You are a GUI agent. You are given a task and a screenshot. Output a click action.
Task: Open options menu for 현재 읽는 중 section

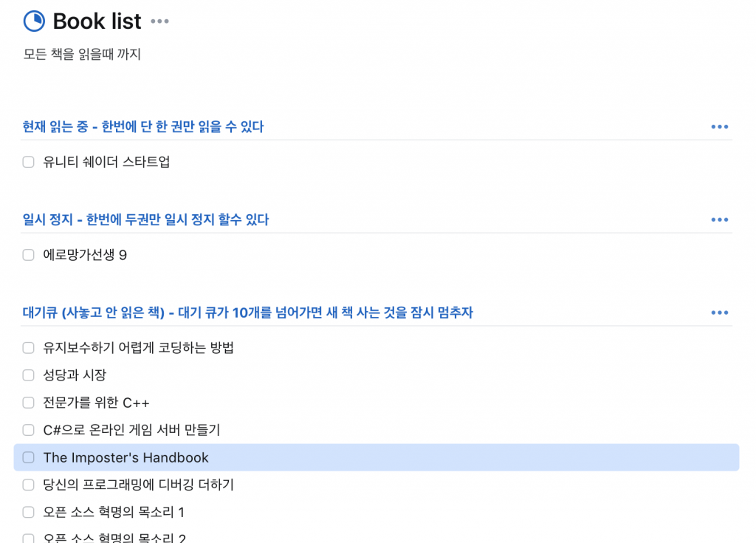(x=719, y=126)
